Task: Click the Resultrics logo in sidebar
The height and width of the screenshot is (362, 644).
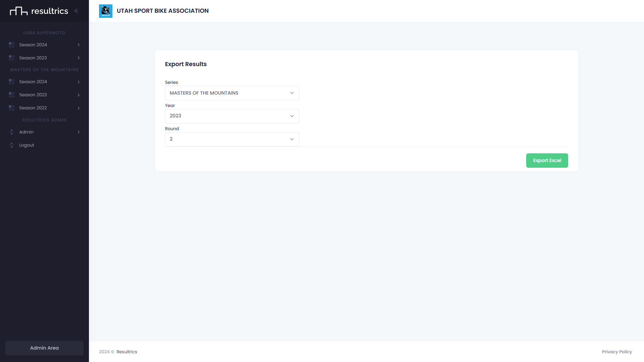Action: pos(39,11)
